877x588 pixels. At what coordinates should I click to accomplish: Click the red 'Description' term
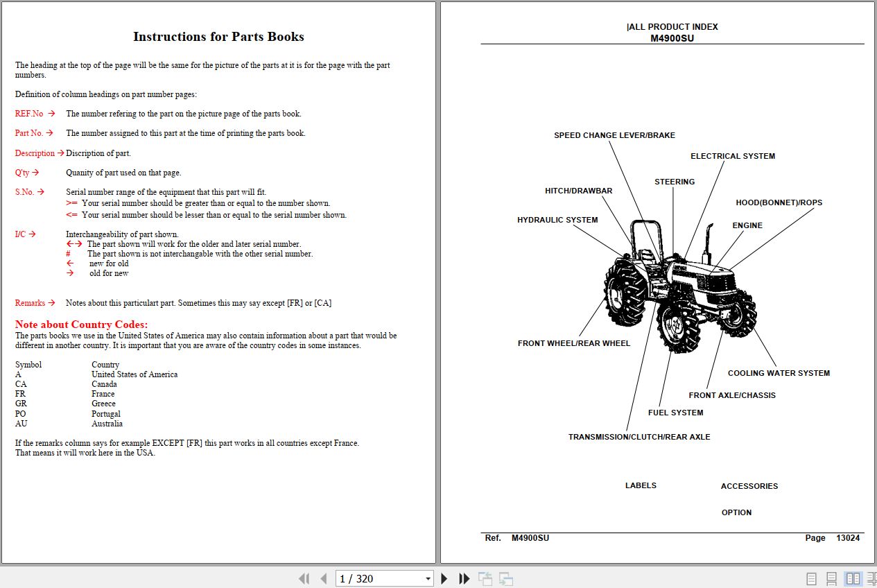[x=35, y=153]
